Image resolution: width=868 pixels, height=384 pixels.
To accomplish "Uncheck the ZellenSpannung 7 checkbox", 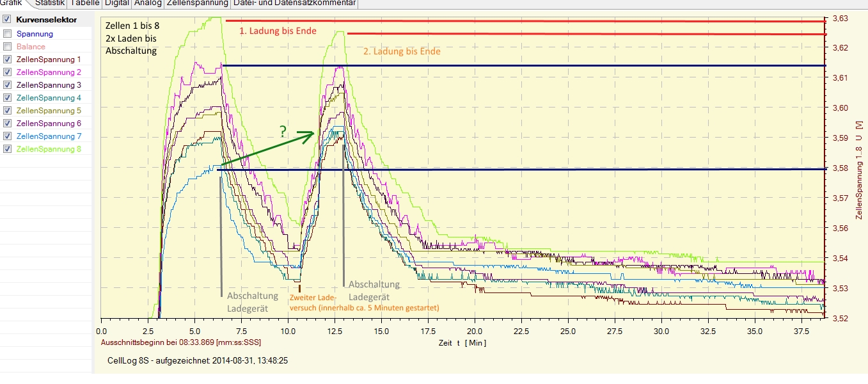I will (7, 136).
